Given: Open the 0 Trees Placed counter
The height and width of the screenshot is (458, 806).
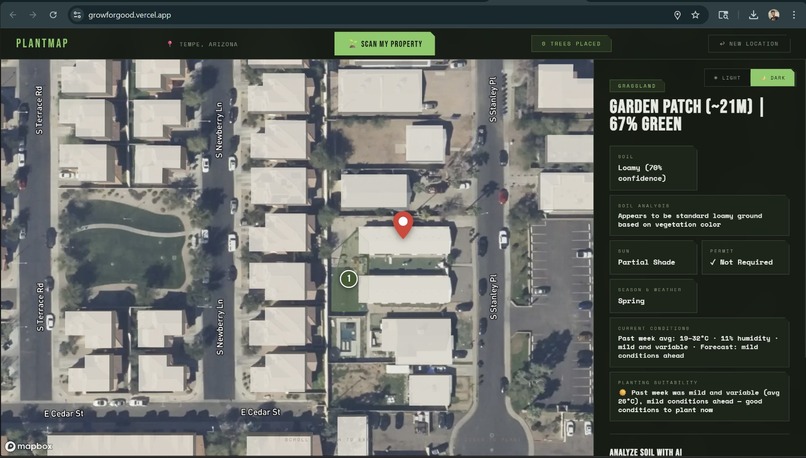Looking at the screenshot, I should pos(571,44).
